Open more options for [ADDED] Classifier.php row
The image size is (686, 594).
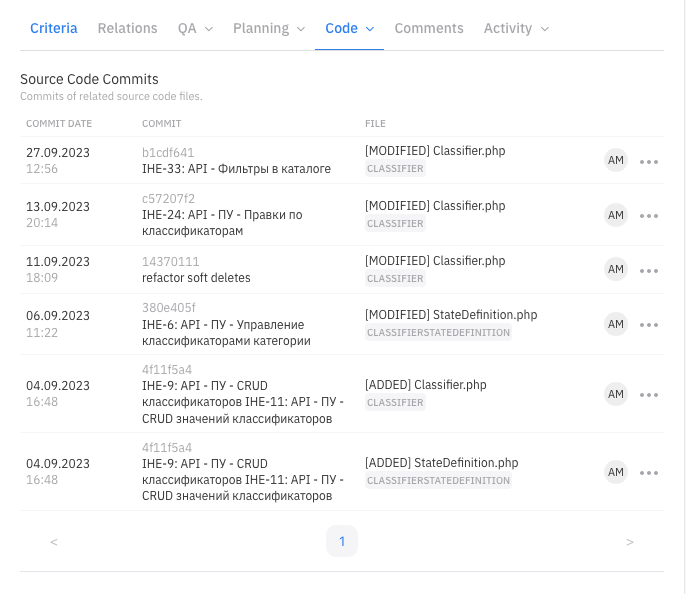(648, 395)
